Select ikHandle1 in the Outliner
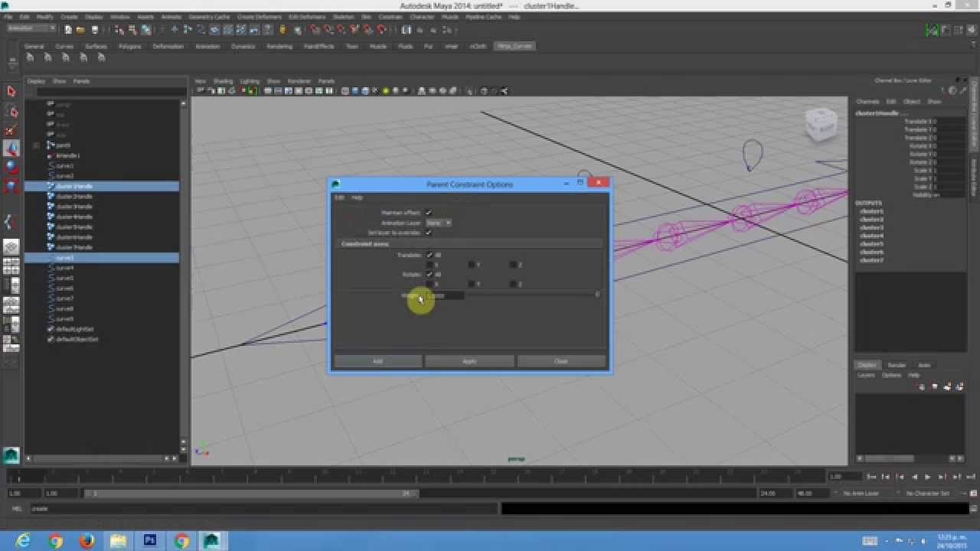 (67, 155)
